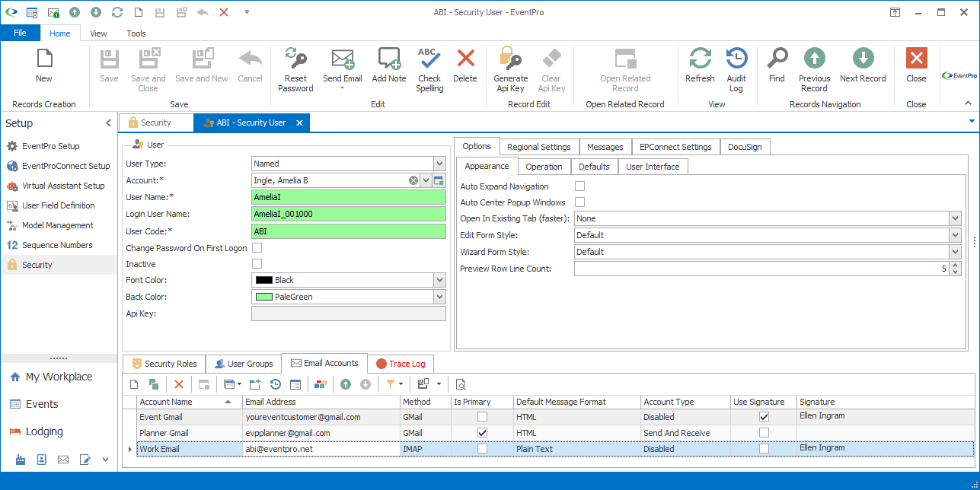Viewport: 980px width, 490px height.
Task: Open the Audit Log
Action: click(x=736, y=70)
